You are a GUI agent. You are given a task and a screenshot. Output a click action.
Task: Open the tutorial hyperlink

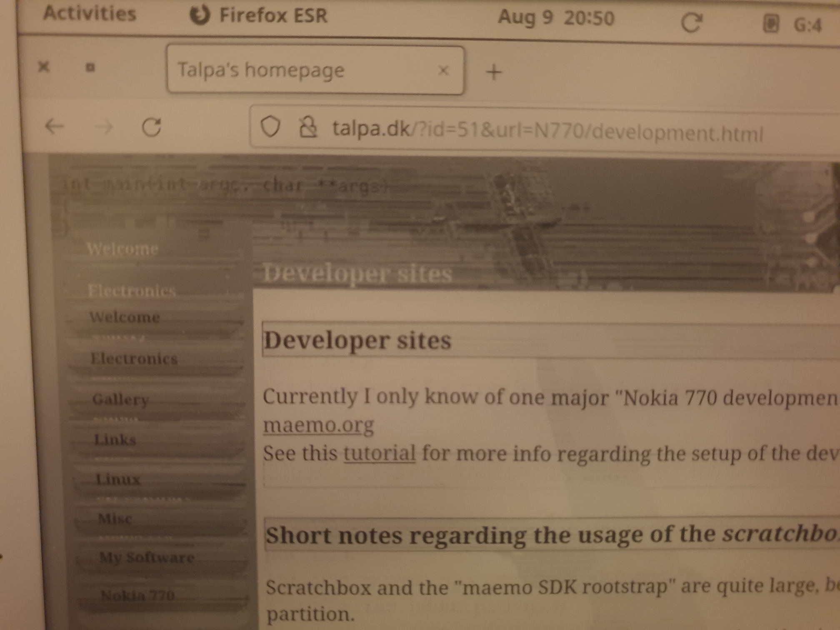point(380,453)
